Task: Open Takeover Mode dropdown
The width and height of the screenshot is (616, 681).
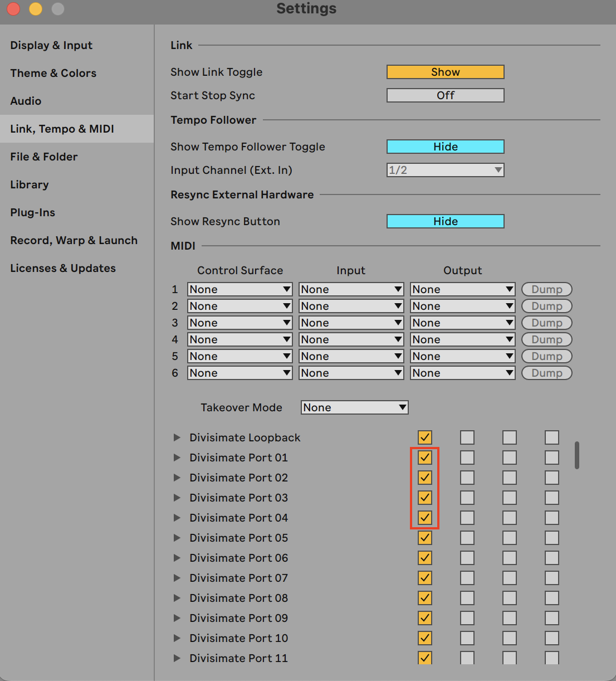Action: point(354,407)
